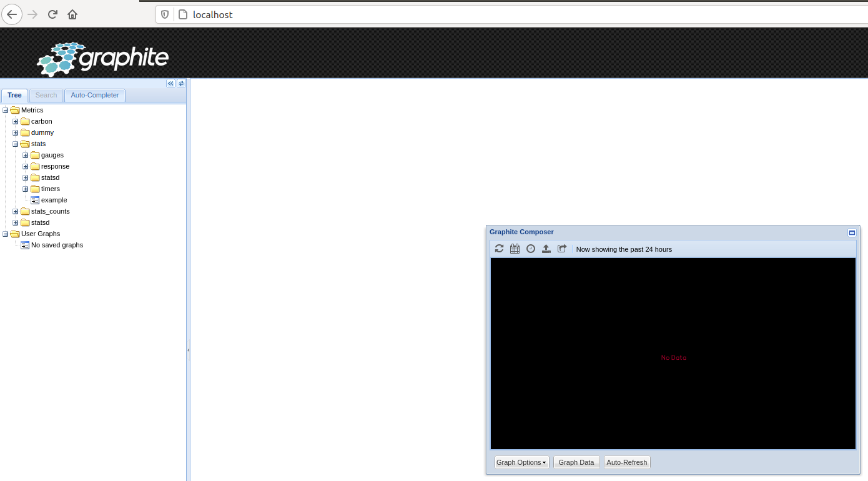This screenshot has height=481, width=868.
Task: Click the Update Graph refresh icon
Action: (499, 249)
